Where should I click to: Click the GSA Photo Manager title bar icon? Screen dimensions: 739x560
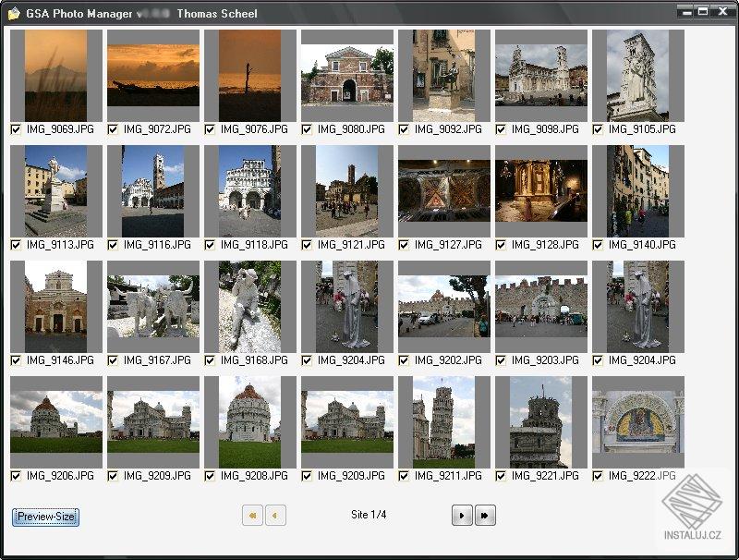click(13, 13)
